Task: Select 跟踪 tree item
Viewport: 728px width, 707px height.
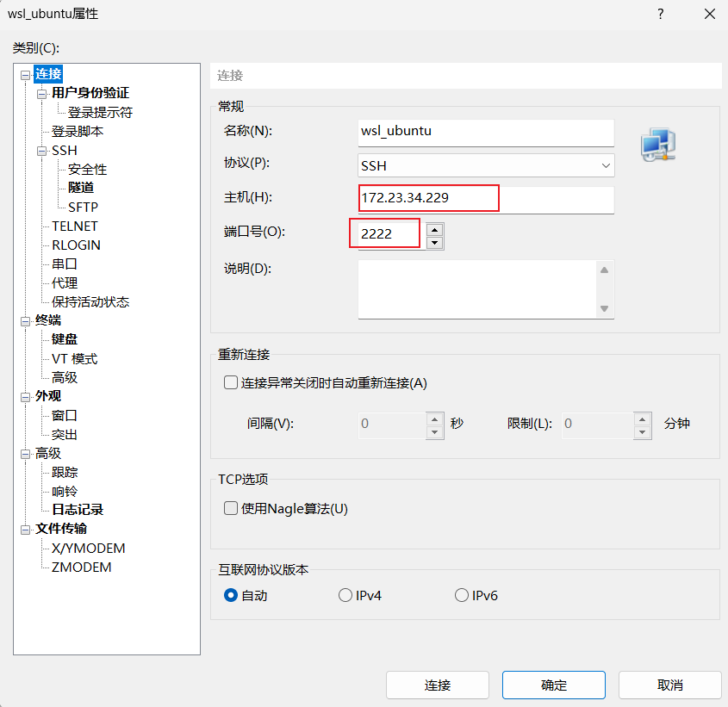Action: (65, 472)
